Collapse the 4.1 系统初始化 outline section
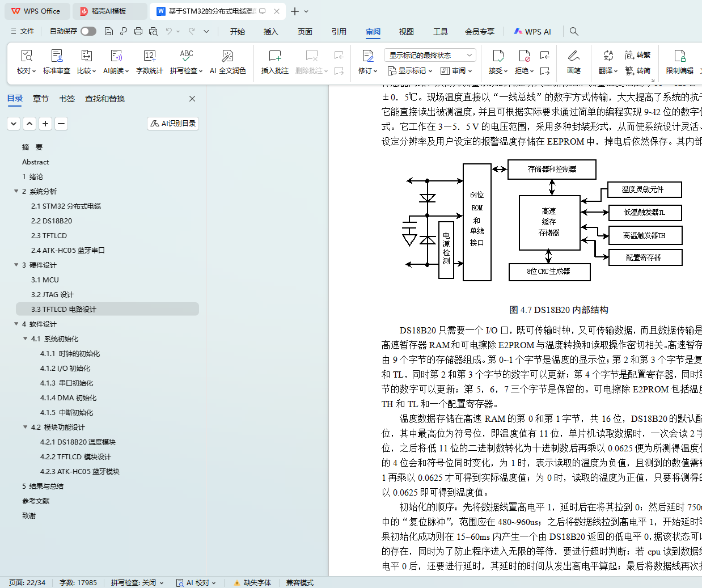Screen dimensions: 702x588 26,339
